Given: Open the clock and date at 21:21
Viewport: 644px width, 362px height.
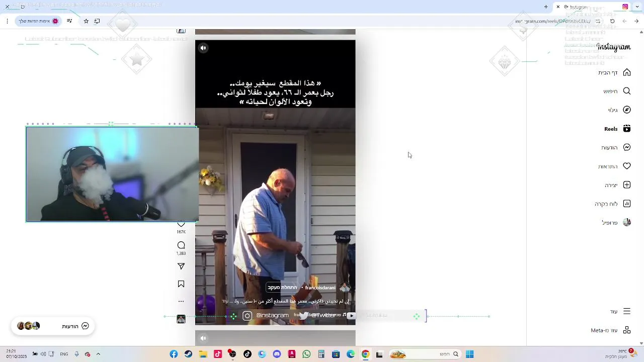Looking at the screenshot, I should 16,354.
